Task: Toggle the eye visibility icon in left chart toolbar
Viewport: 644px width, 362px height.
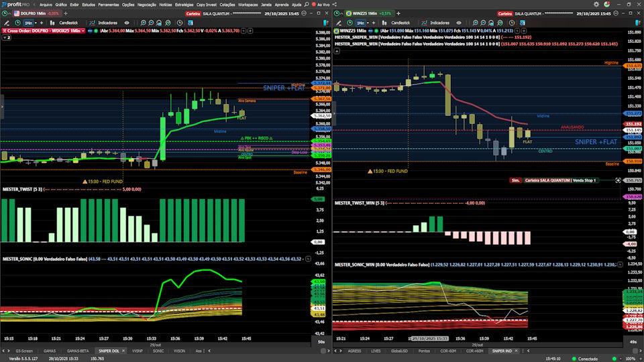Action: 127,22
